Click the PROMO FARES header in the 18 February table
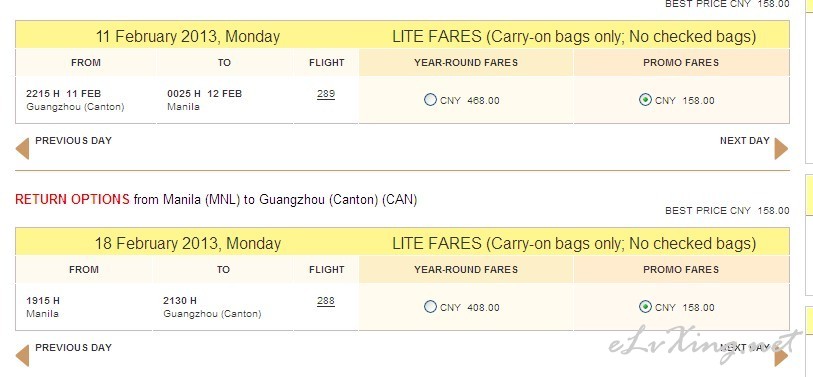The height and width of the screenshot is (377, 813). 681,270
